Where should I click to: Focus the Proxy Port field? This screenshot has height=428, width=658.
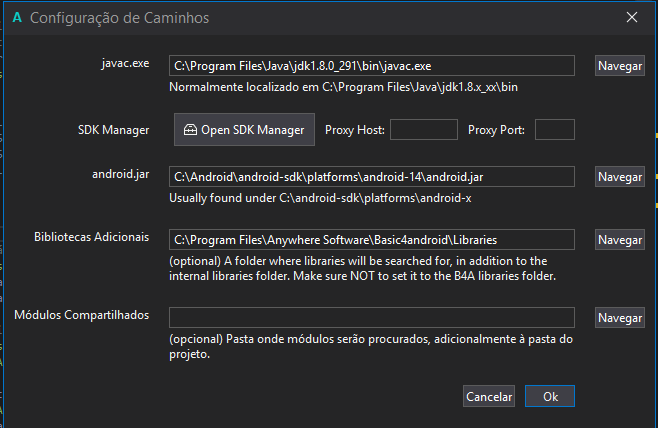555,130
